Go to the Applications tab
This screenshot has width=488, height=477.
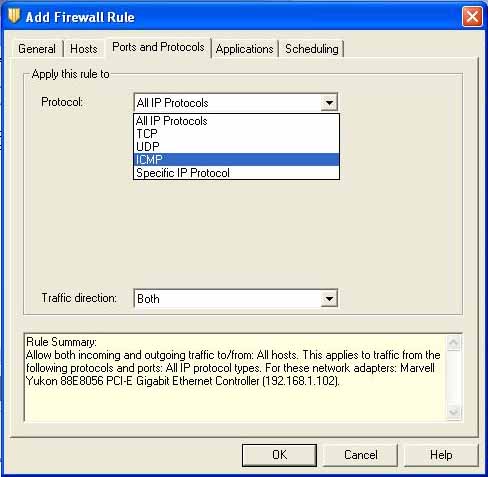point(244,49)
